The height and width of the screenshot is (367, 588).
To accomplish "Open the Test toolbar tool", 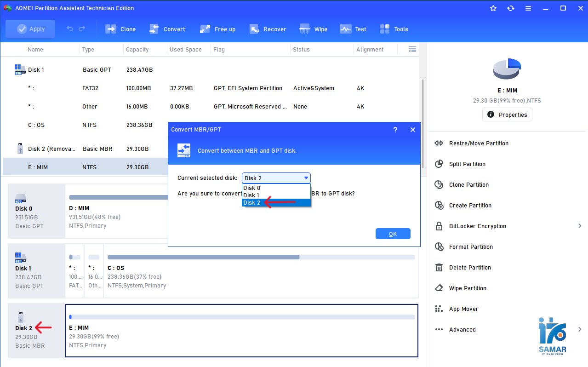I will 353,29.
